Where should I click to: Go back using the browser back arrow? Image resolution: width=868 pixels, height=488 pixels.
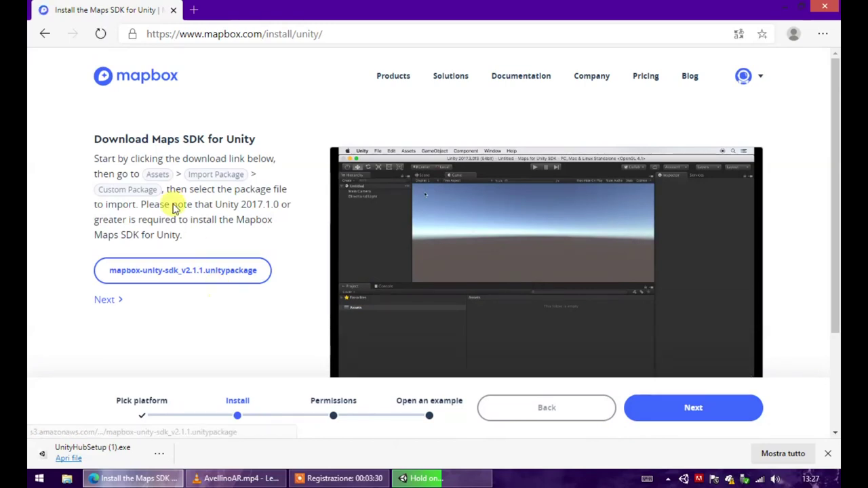[45, 34]
